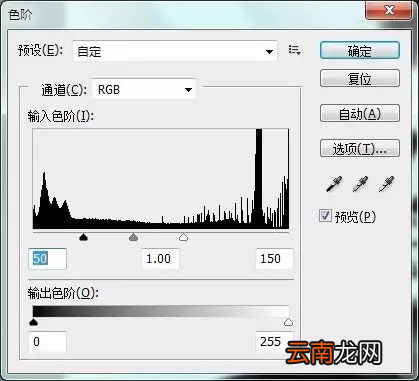
Task: Close the 色阶 dialog window
Action: tap(389, 10)
